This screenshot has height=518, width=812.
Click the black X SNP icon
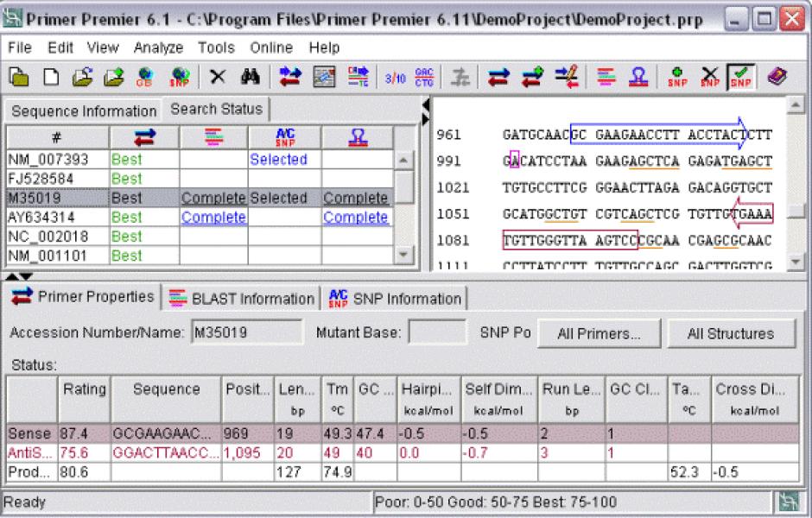click(709, 77)
